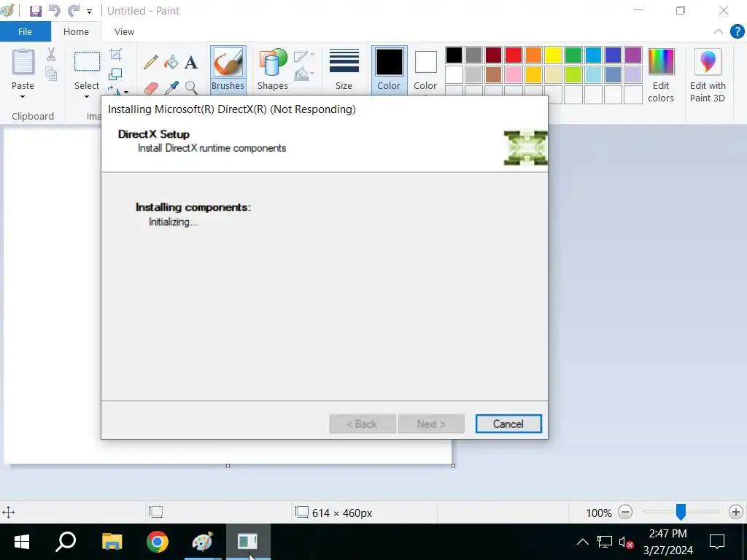Select Color 1 foreground box

pyautogui.click(x=389, y=69)
